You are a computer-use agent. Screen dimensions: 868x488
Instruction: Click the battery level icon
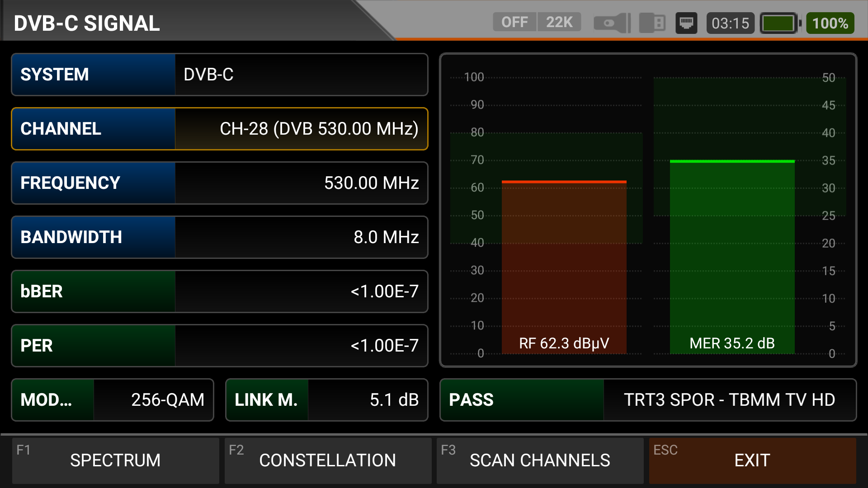780,23
